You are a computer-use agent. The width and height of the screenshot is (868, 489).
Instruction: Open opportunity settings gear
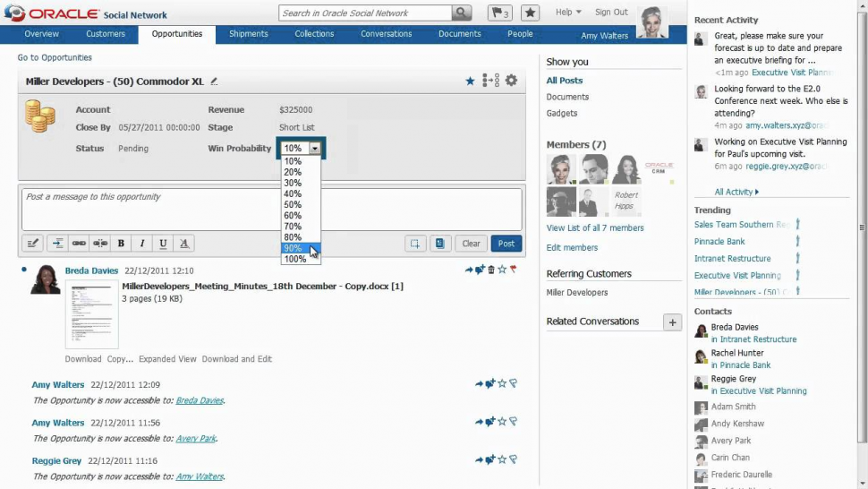[512, 81]
